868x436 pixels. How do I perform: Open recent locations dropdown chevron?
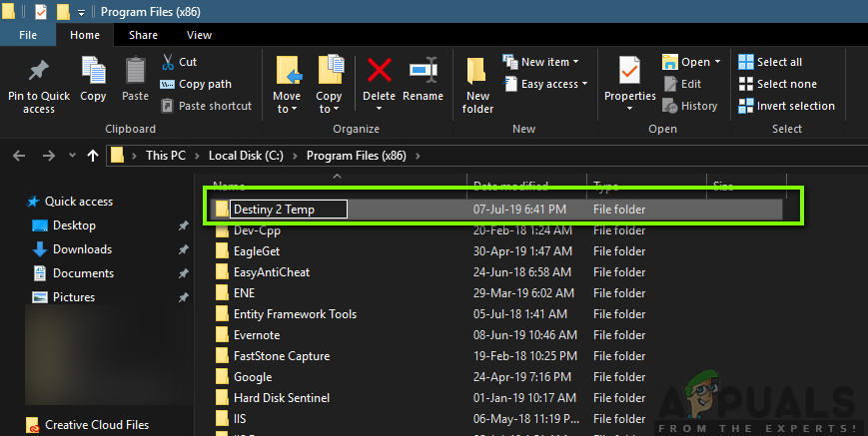click(x=72, y=156)
